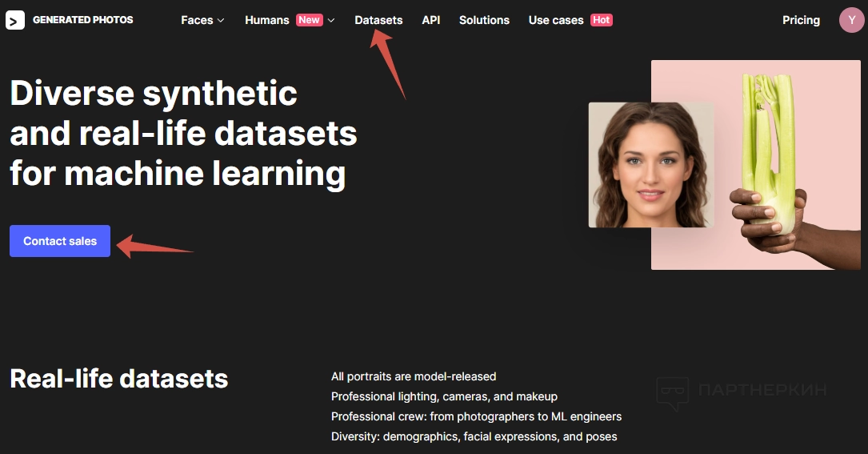
Task: Open the Humans menu
Action: (267, 21)
